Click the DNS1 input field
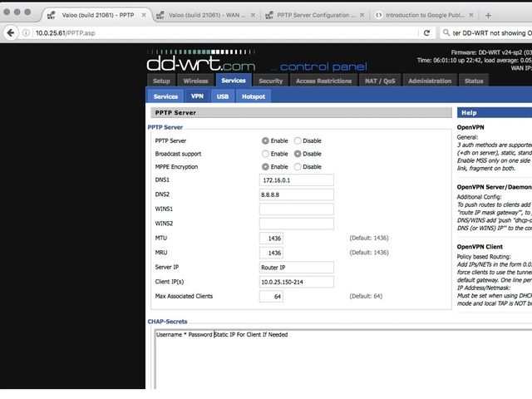This screenshot has width=532, height=399. (296, 180)
